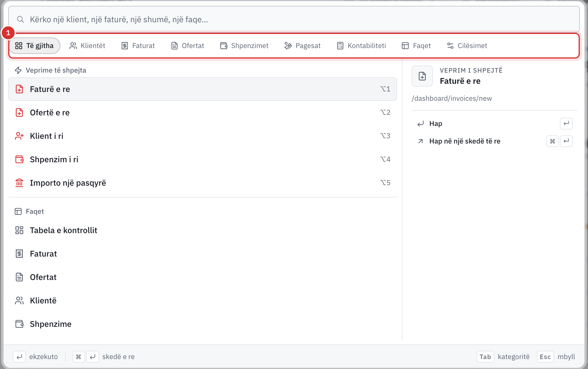This screenshot has height=369, width=588.
Task: Select the Faqet category tab
Action: pyautogui.click(x=416, y=46)
